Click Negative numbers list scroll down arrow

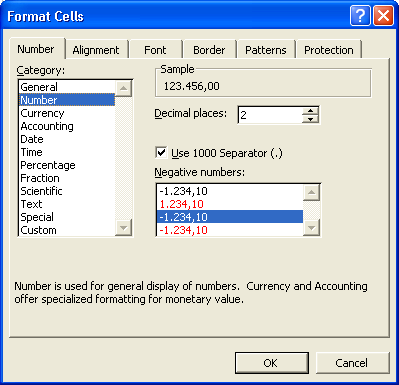(311, 228)
